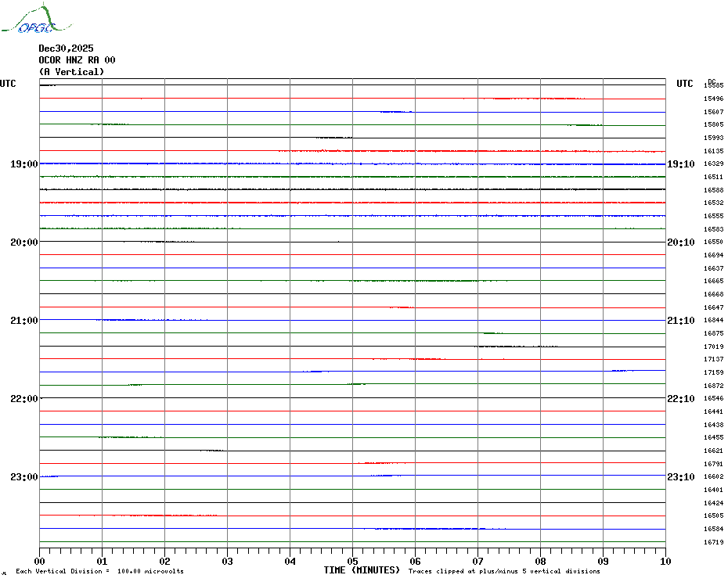728x582 pixels.
Task: Click the TIME (MINUTES) axis title
Action: [362, 570]
